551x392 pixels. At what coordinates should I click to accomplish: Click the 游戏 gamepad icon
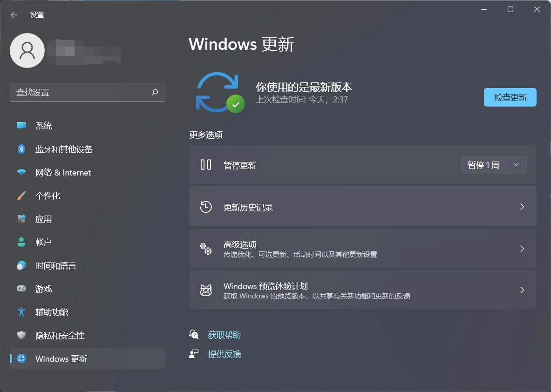(x=21, y=289)
